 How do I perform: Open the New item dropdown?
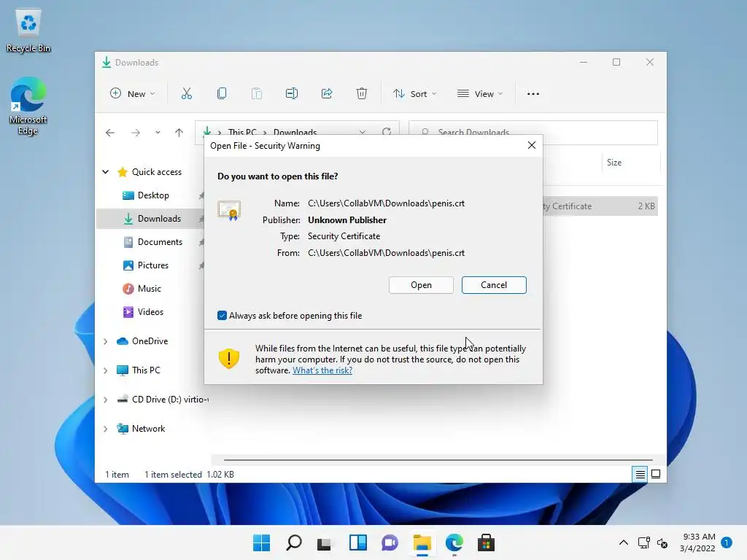click(133, 94)
